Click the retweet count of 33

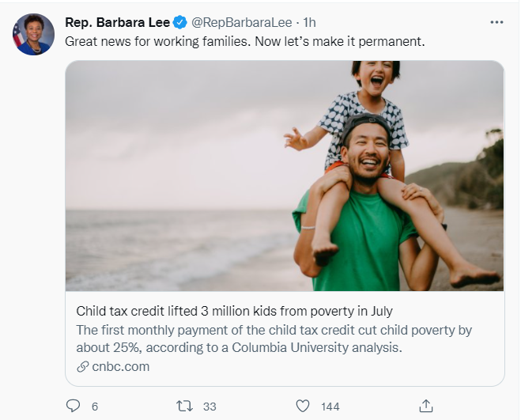coord(210,407)
